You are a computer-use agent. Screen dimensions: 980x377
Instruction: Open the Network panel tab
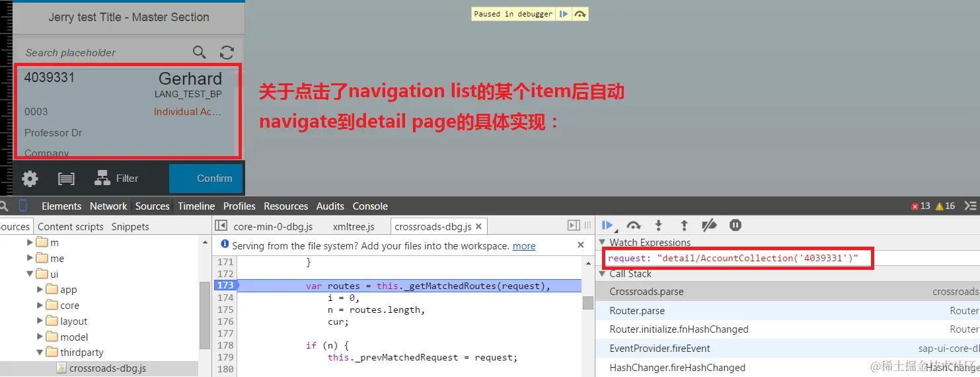click(x=108, y=206)
